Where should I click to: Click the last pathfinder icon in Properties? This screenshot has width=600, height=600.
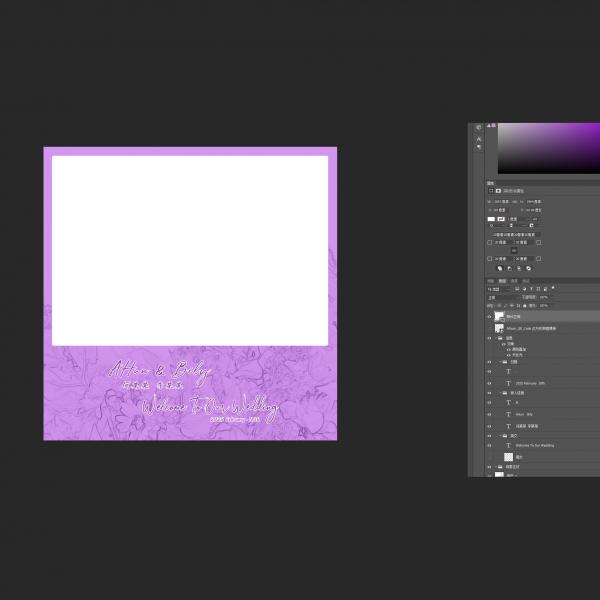[x=528, y=268]
